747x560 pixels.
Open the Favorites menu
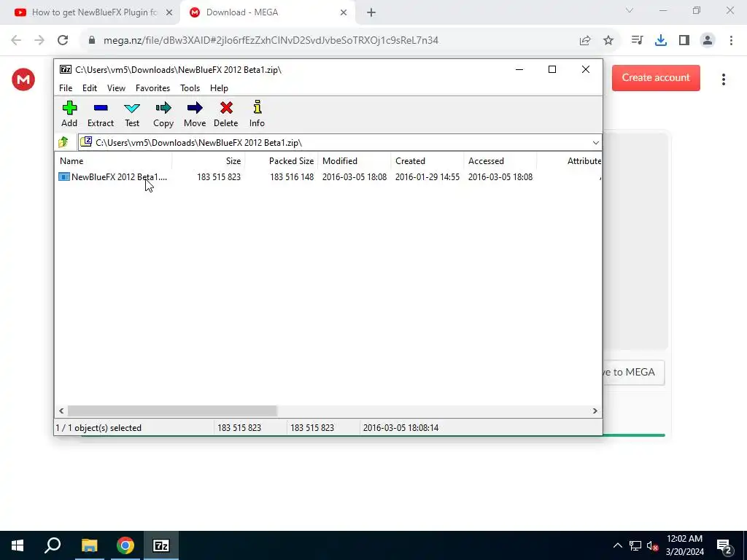point(153,88)
